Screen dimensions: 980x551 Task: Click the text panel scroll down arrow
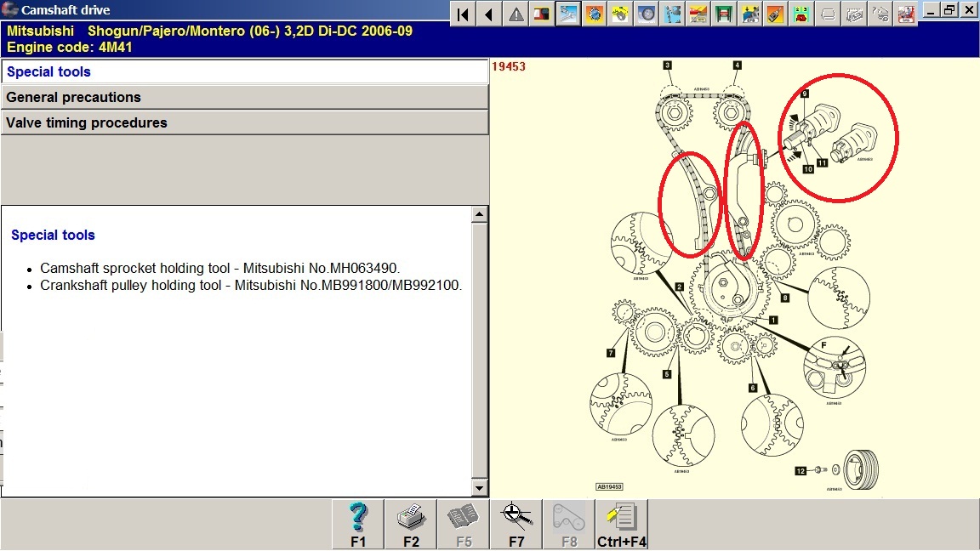pyautogui.click(x=480, y=488)
